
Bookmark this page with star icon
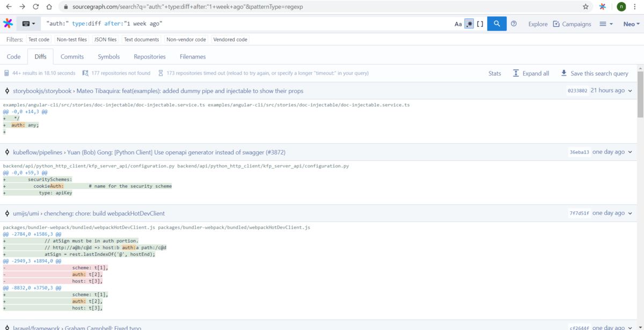pos(586,7)
